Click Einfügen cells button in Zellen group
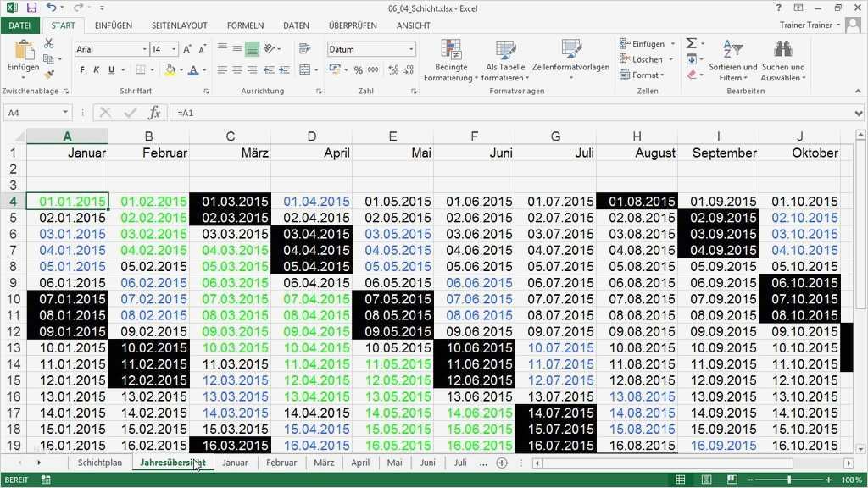The height and width of the screenshot is (488, 868). pos(647,44)
